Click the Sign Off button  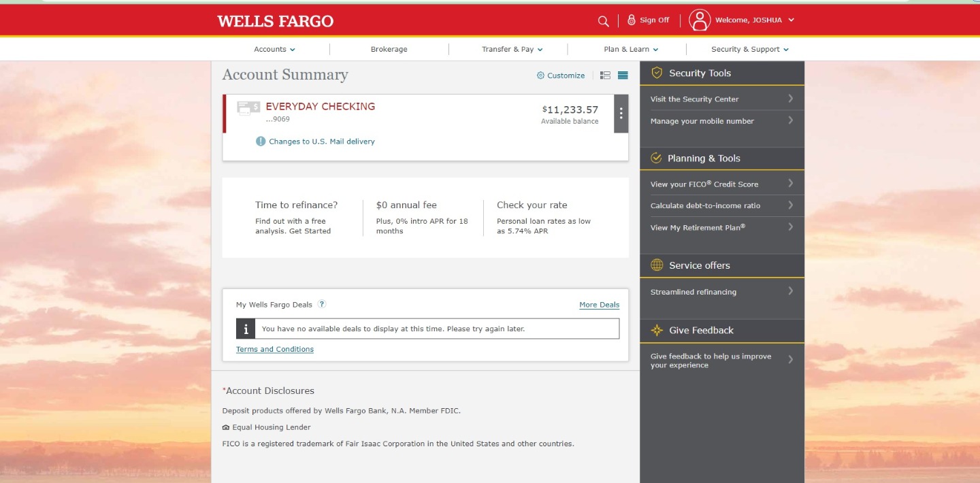(x=649, y=20)
